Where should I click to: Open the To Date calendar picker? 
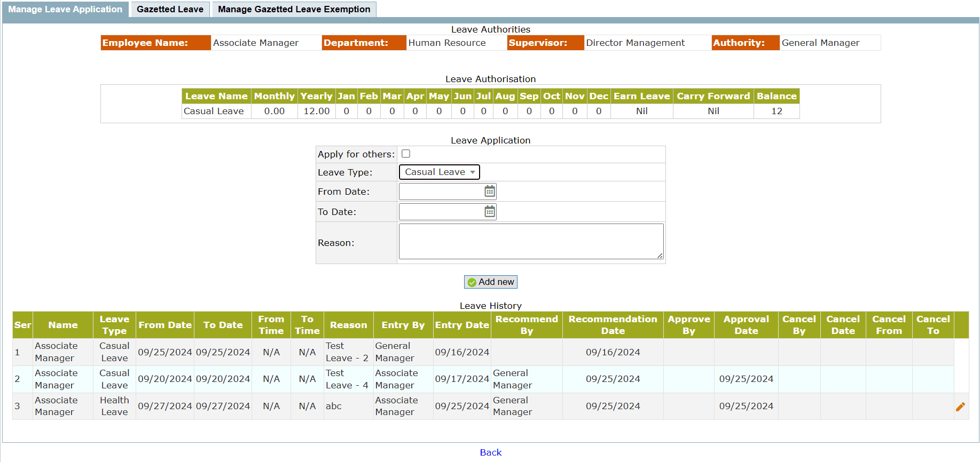(x=489, y=212)
